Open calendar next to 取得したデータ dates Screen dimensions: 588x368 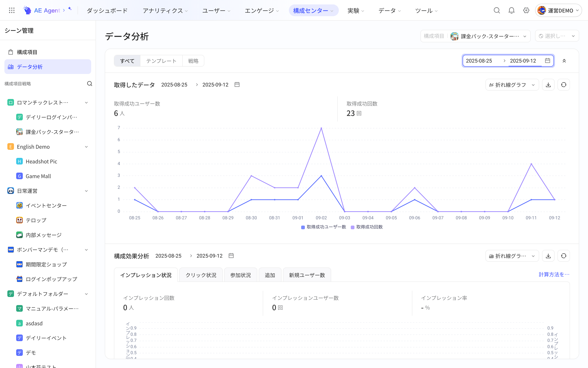point(237,84)
